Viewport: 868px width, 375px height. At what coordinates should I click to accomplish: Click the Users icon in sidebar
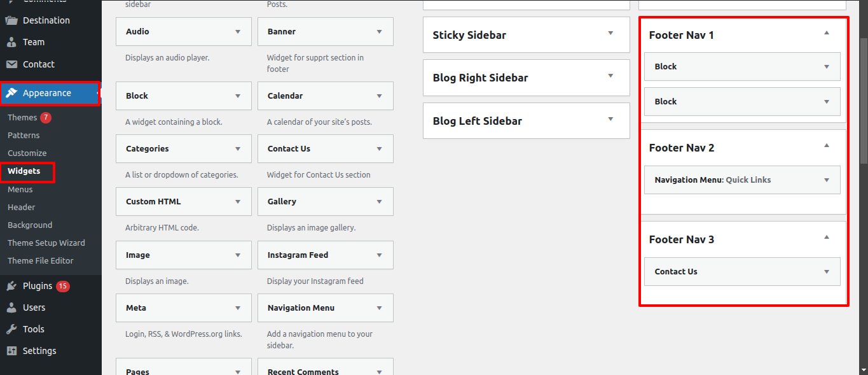click(11, 308)
